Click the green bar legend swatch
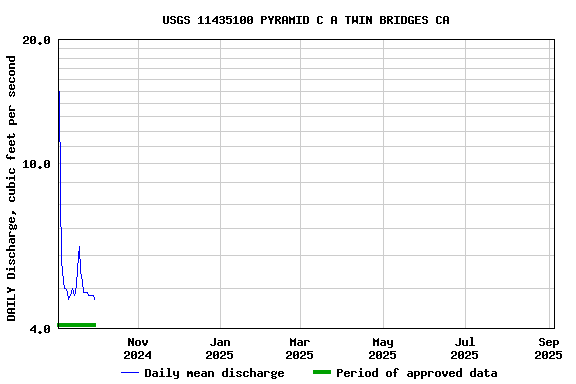 [322, 372]
